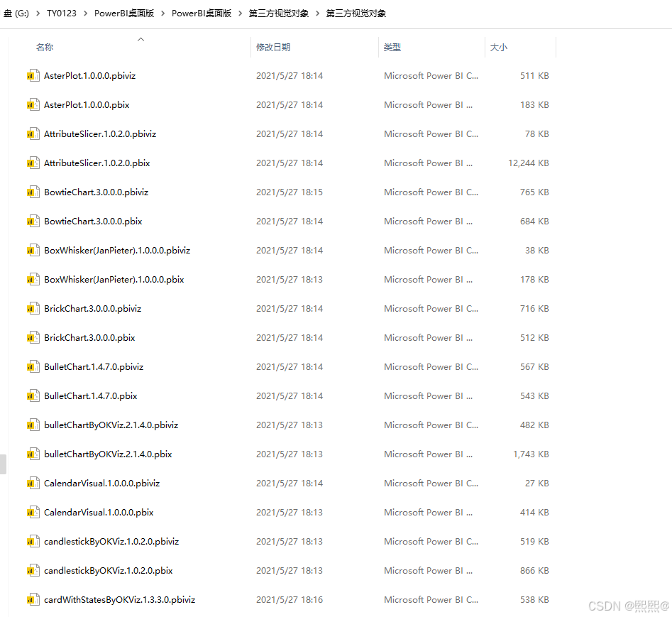Click the BulletChart.1.4.7.0.pbix file icon

coord(33,397)
